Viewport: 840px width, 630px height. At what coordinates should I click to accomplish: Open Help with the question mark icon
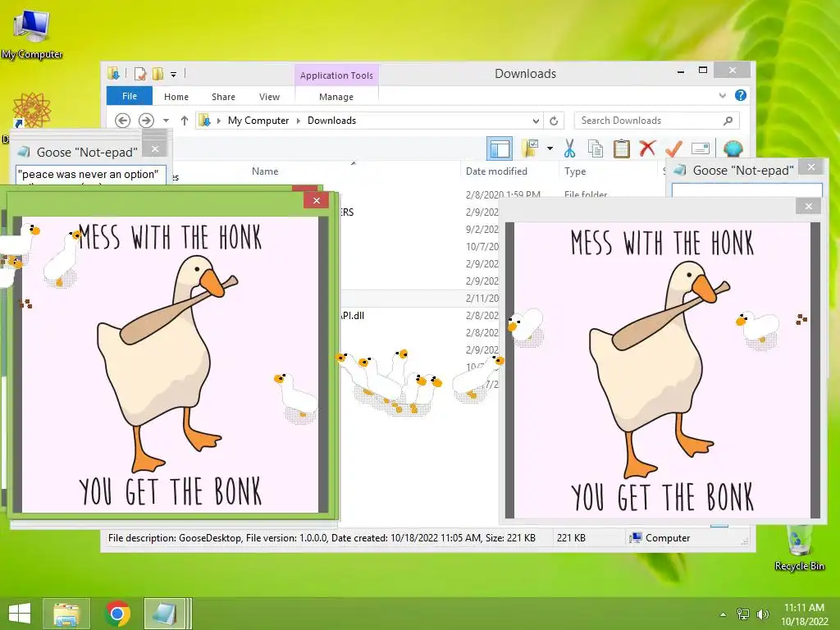point(741,95)
